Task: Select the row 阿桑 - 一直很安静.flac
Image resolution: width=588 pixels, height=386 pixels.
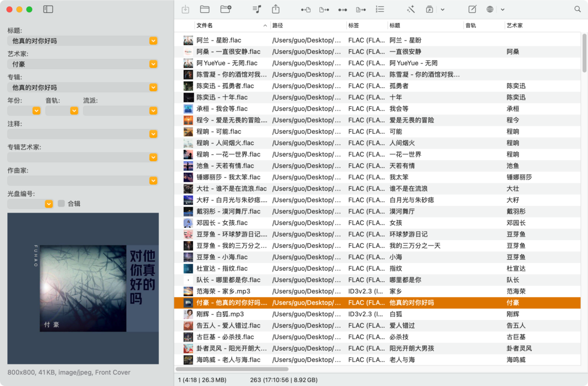Action: [377, 51]
